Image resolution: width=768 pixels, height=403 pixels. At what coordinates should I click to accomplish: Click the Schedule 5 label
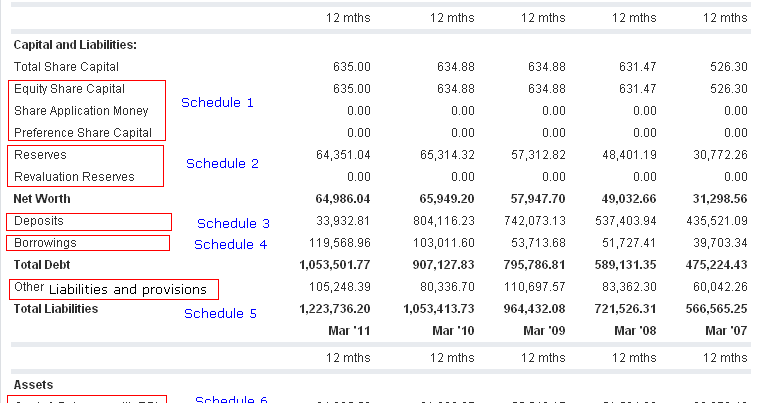tap(220, 313)
